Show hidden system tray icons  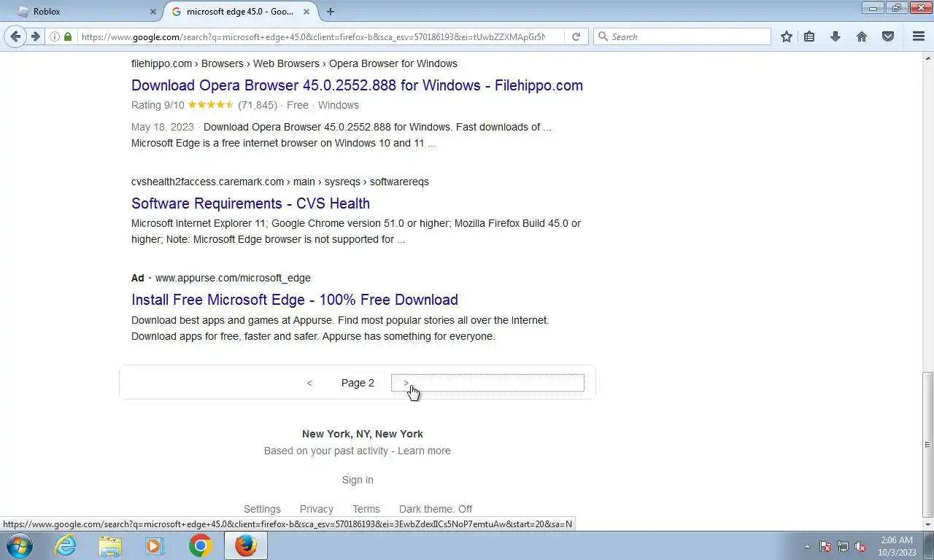[x=807, y=546]
